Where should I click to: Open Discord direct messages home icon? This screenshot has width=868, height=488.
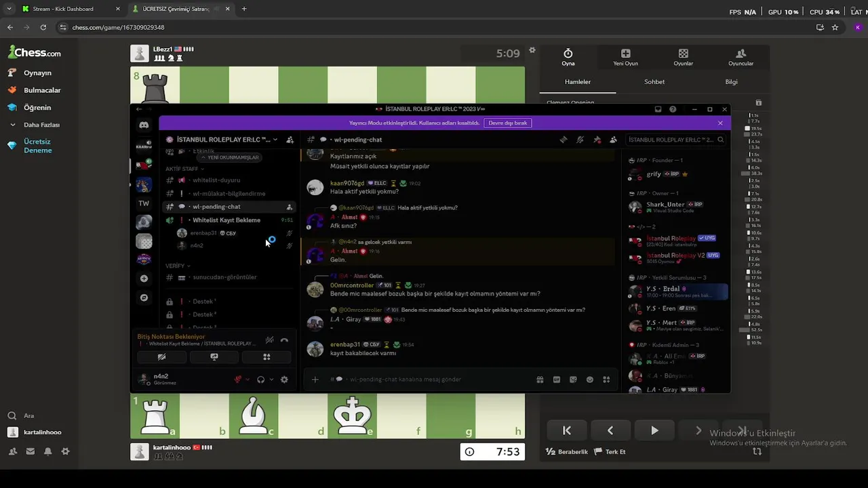[x=144, y=125]
